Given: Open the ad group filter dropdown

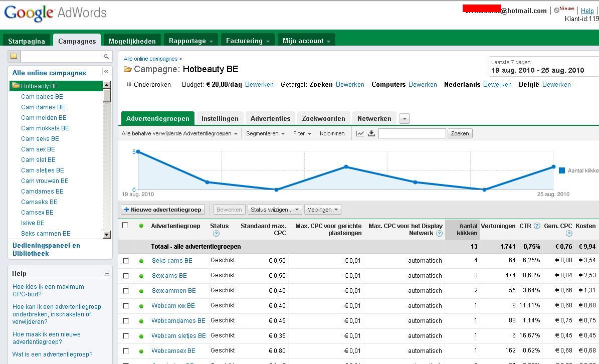Looking at the screenshot, I should click(x=179, y=133).
